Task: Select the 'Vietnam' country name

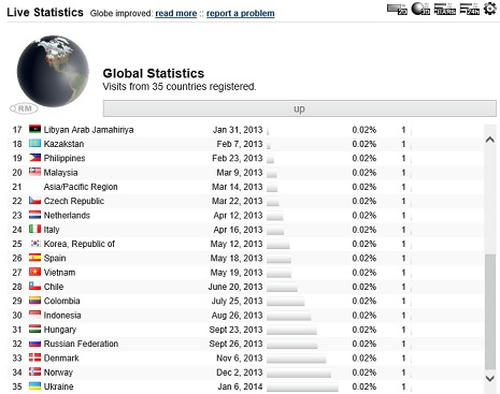Action: pos(59,273)
